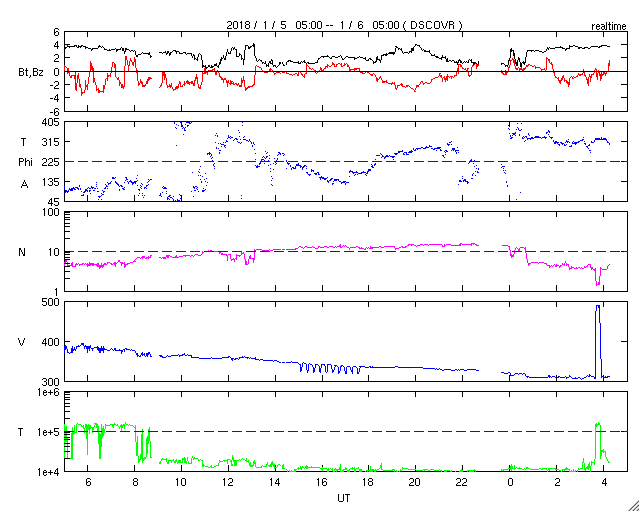Click the plot title date range with DSCOVR
640x512 pixels.
point(344,25)
